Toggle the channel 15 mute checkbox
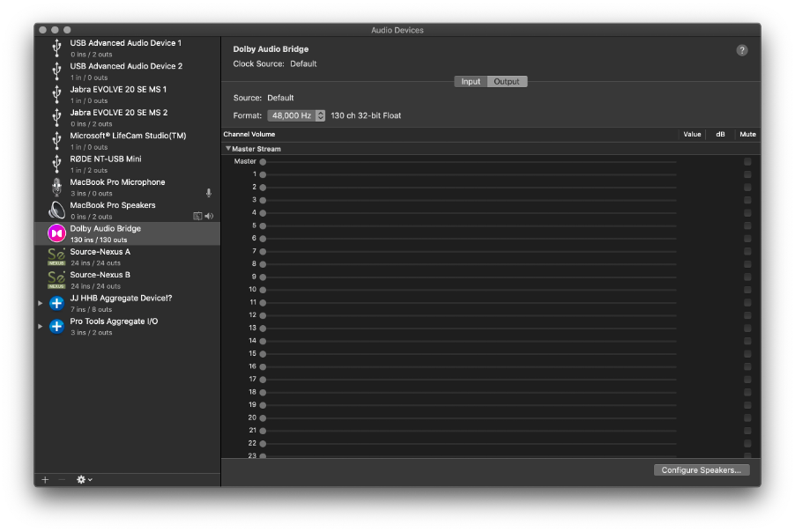This screenshot has width=795, height=532. [x=747, y=354]
